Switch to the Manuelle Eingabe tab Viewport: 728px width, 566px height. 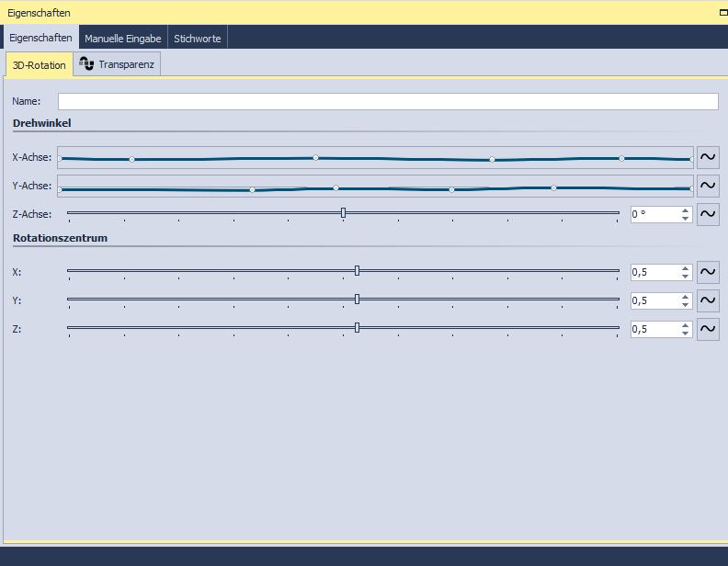coord(123,39)
